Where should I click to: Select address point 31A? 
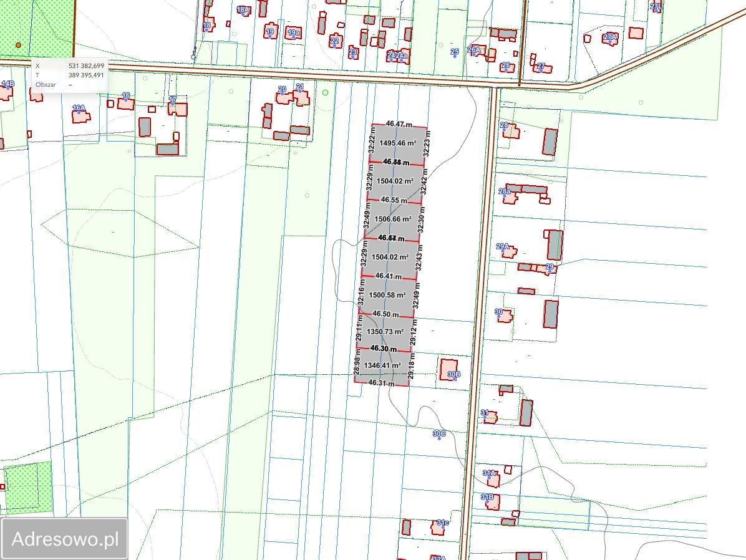pos(489,475)
